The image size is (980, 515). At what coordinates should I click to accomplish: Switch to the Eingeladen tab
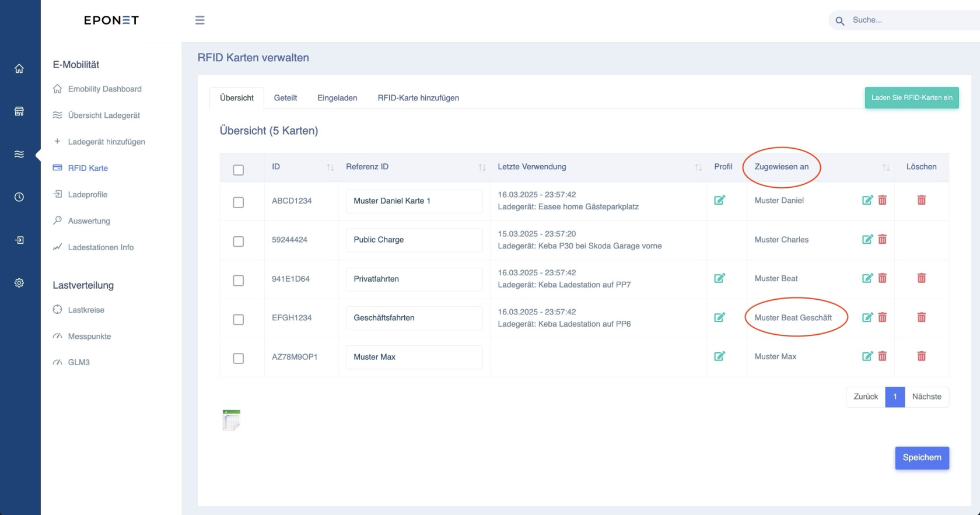point(337,98)
